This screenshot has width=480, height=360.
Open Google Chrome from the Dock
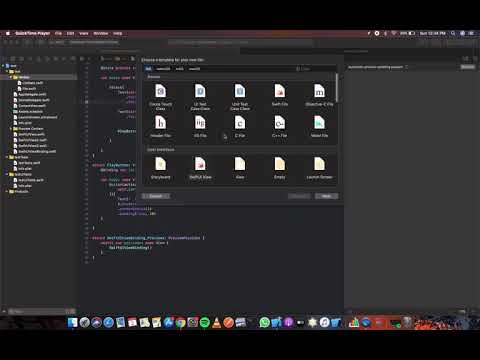[181, 322]
